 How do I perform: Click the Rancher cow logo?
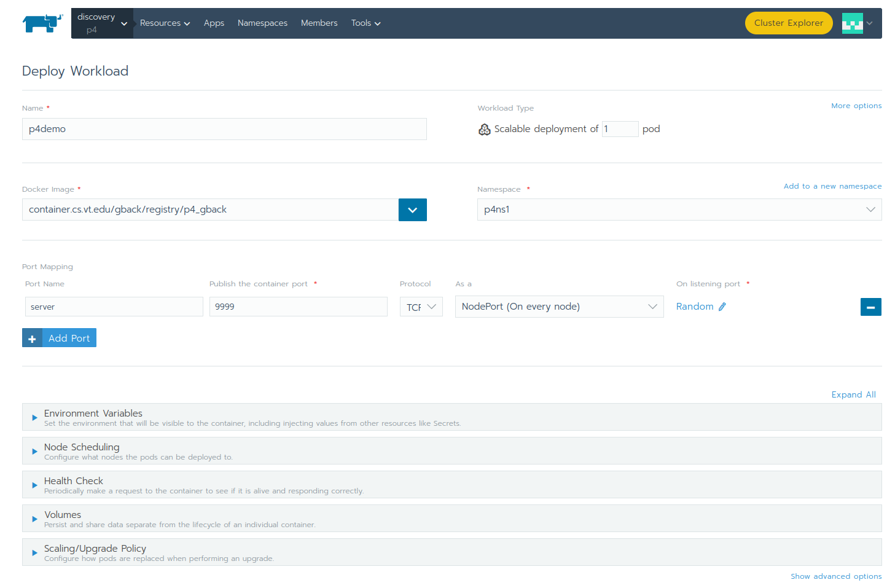pyautogui.click(x=42, y=23)
